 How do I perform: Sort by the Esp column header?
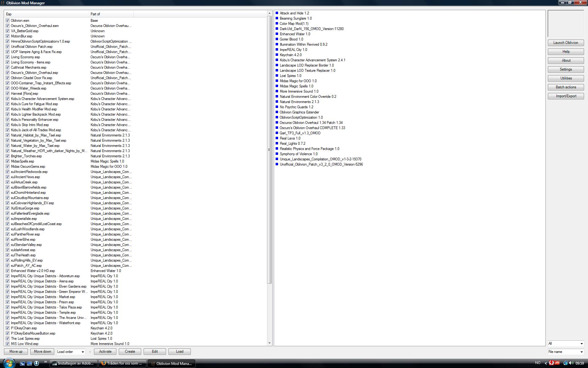click(46, 14)
